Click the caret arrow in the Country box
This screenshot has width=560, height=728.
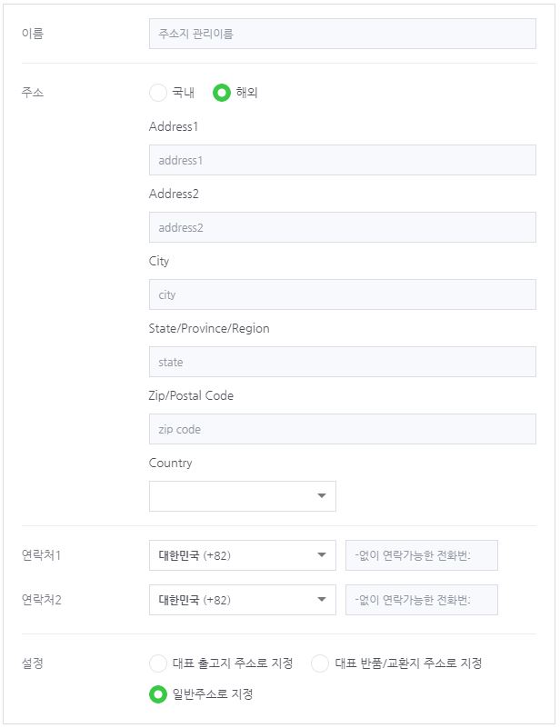pos(321,496)
